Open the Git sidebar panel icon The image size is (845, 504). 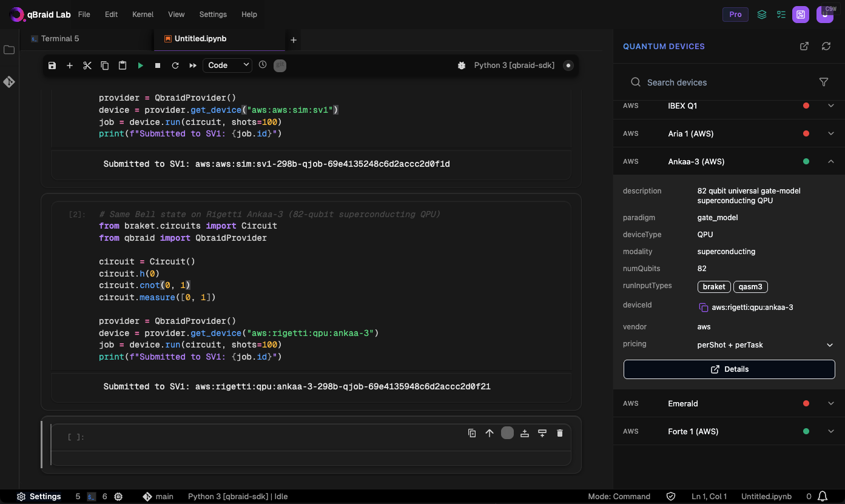[9, 82]
